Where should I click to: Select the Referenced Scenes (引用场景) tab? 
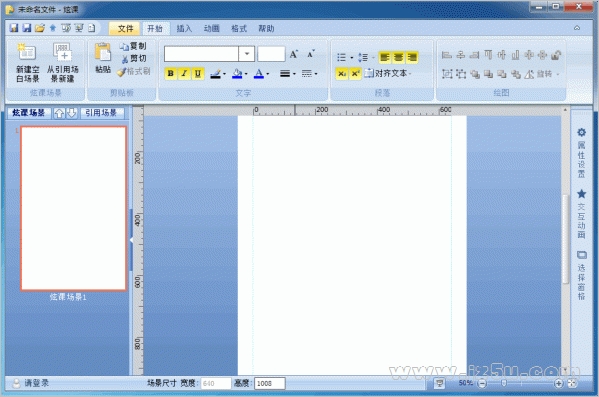[102, 113]
